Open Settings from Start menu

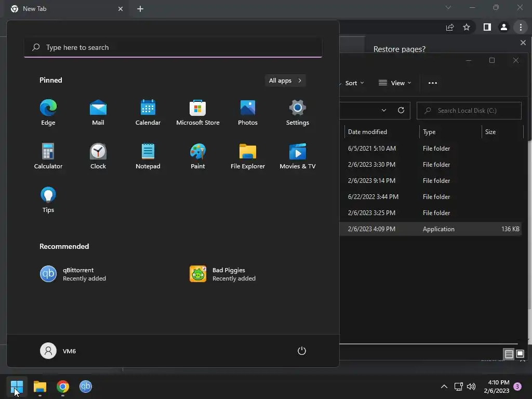(x=298, y=113)
